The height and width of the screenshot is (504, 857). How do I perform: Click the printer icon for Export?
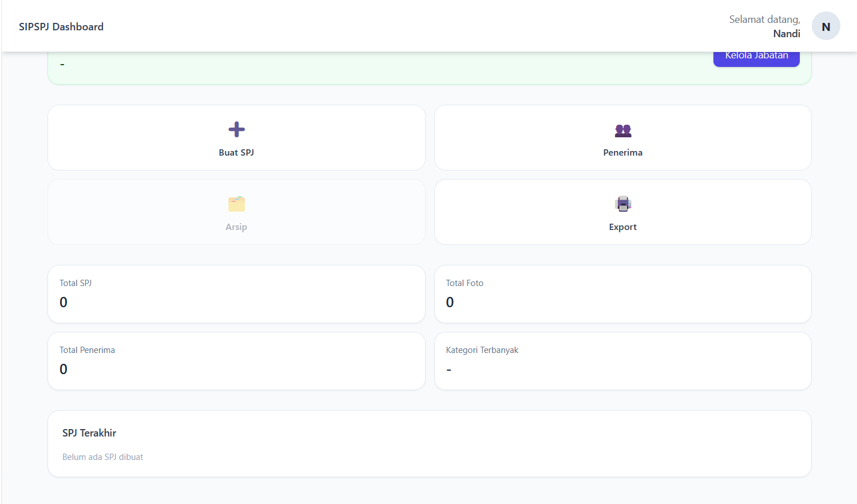[x=622, y=204]
